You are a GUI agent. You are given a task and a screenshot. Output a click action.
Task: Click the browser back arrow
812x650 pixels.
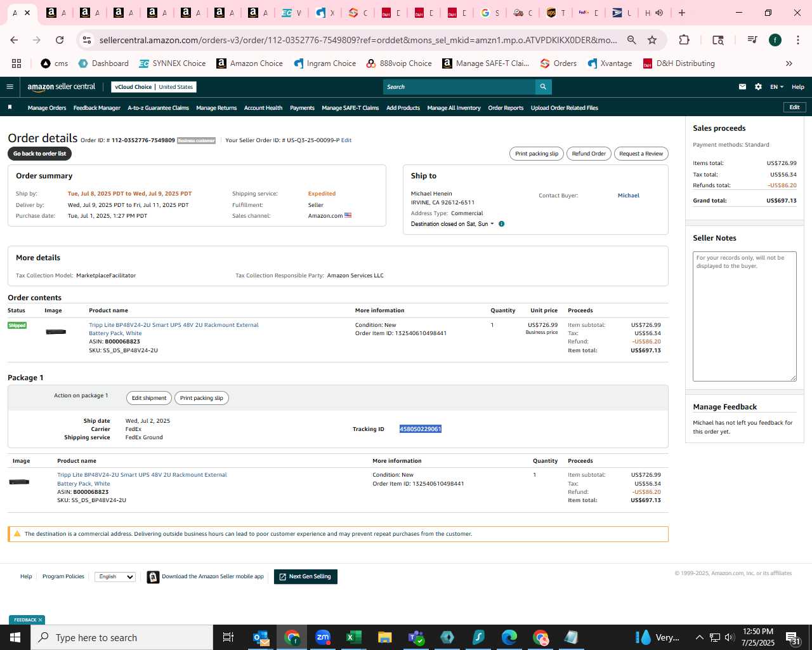(15, 40)
